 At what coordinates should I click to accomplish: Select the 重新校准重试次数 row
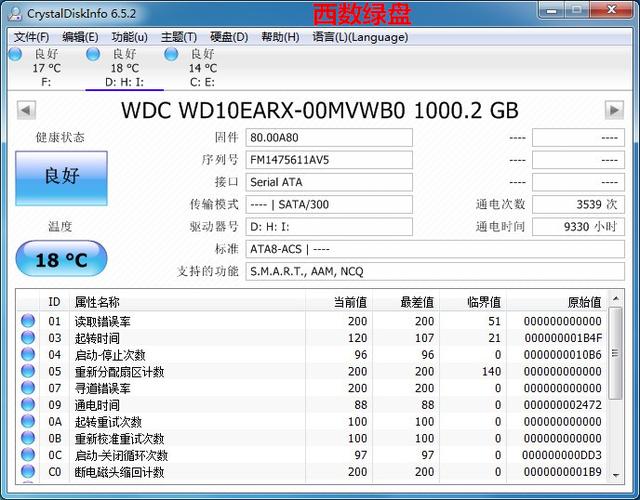(312, 438)
